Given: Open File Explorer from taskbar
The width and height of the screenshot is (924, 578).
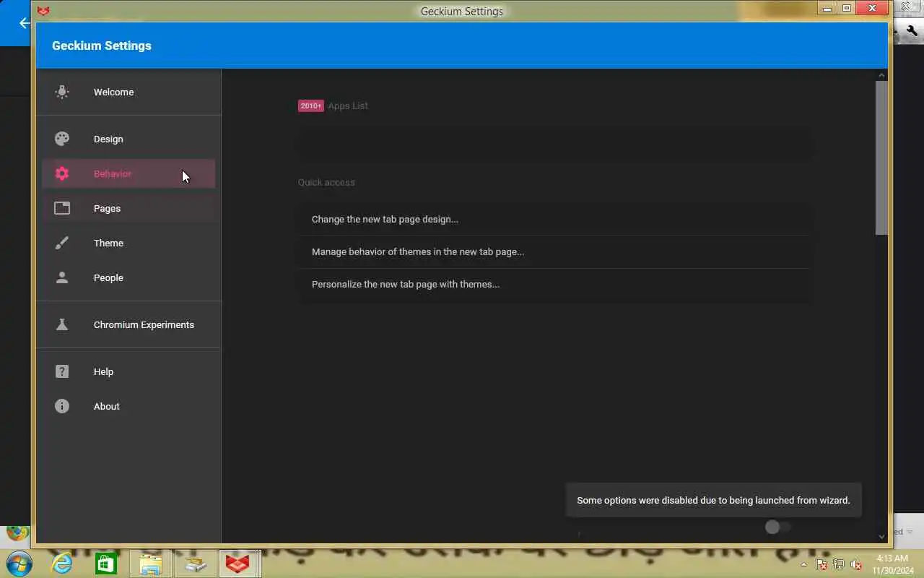Looking at the screenshot, I should [150, 564].
